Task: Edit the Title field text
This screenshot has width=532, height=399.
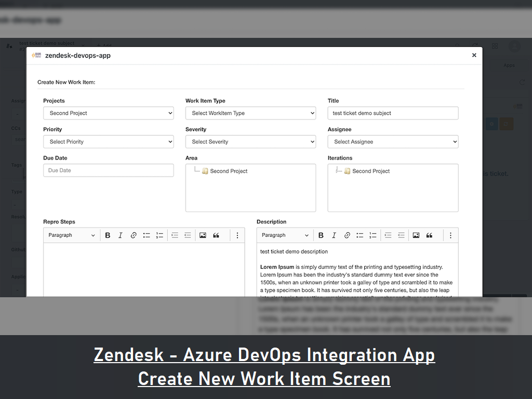Action: [x=392, y=113]
